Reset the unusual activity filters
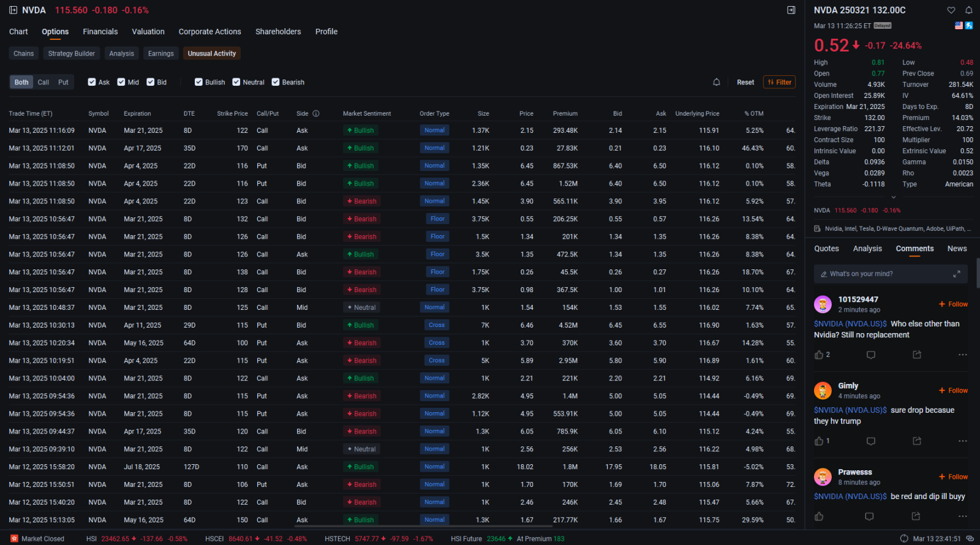Viewport: 980px width, 545px height. click(745, 82)
